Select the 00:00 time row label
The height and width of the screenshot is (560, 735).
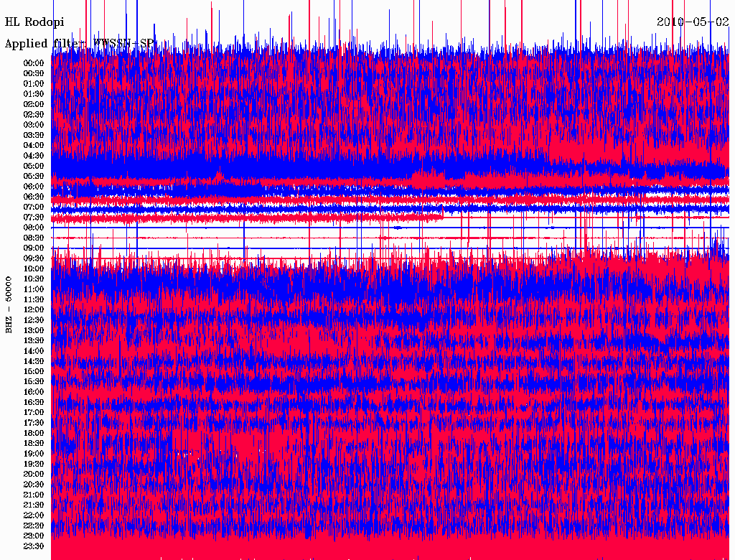34,63
